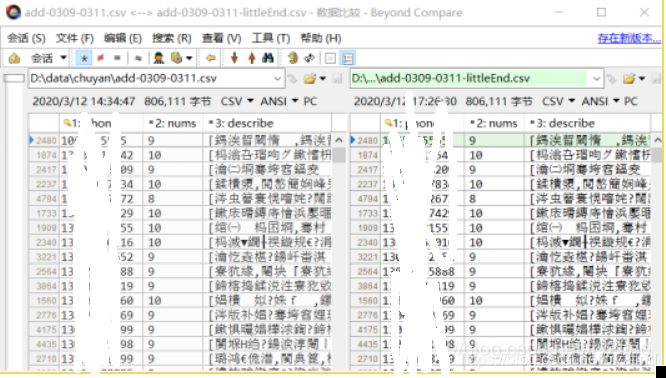The width and height of the screenshot is (666, 378).
Task: Open the 会话 dropdown in toolbar
Action: click(x=48, y=58)
